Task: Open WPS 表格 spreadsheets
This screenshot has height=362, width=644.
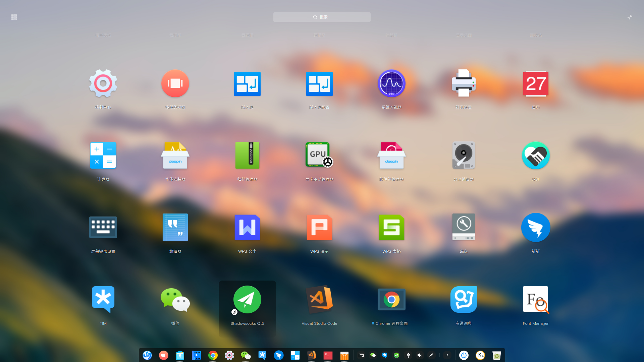Action: click(x=391, y=227)
